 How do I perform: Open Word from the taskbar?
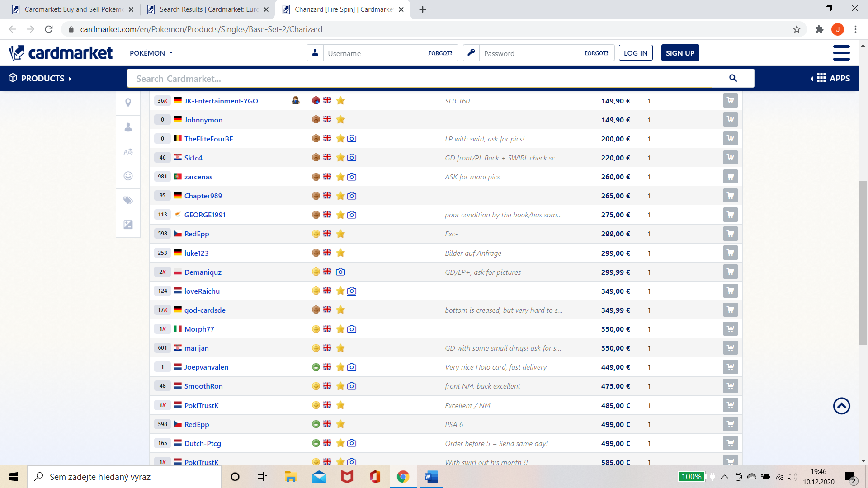pos(431,477)
